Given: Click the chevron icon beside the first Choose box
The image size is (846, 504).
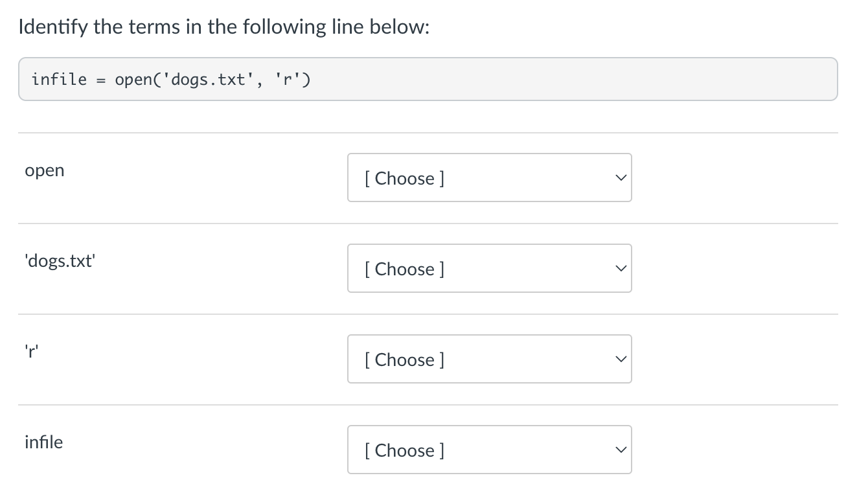Looking at the screenshot, I should (620, 177).
